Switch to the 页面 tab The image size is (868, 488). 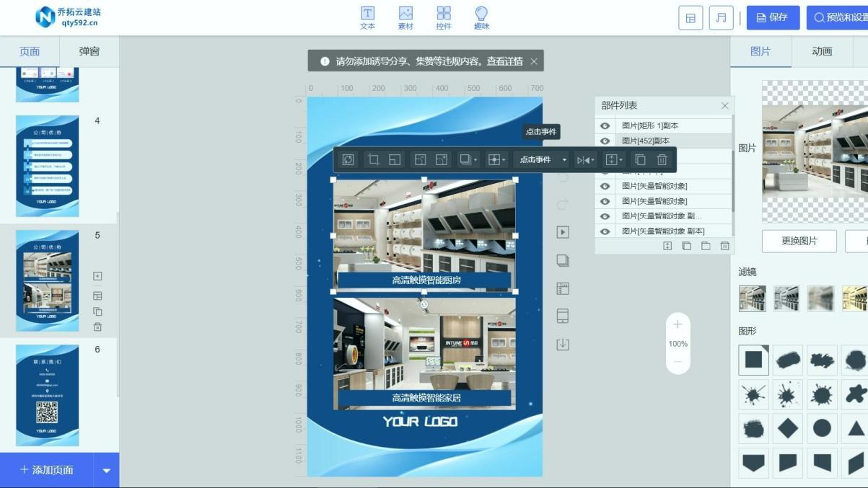click(x=30, y=51)
